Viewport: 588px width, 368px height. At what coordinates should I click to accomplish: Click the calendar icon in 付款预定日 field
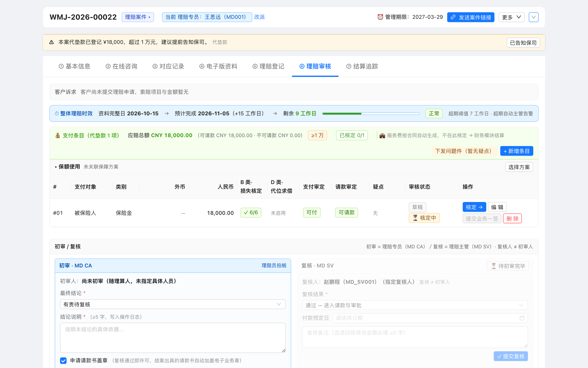[x=522, y=318]
